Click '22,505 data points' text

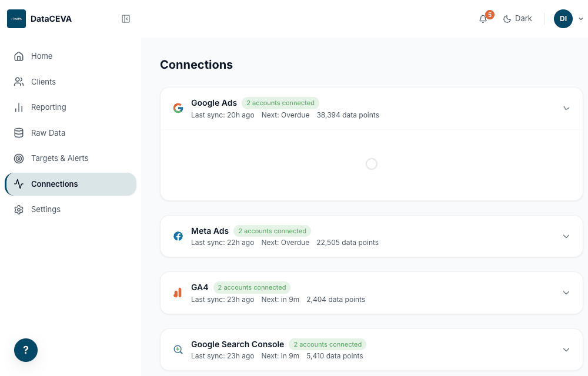348,243
